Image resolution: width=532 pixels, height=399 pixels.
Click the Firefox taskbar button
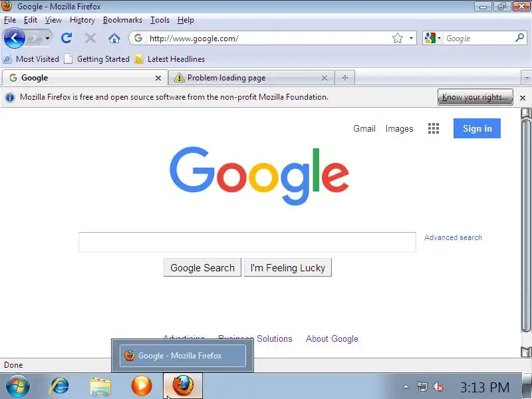(x=183, y=386)
